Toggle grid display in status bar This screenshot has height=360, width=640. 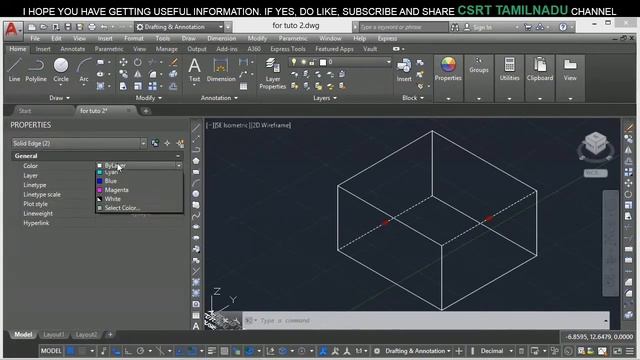click(71, 351)
